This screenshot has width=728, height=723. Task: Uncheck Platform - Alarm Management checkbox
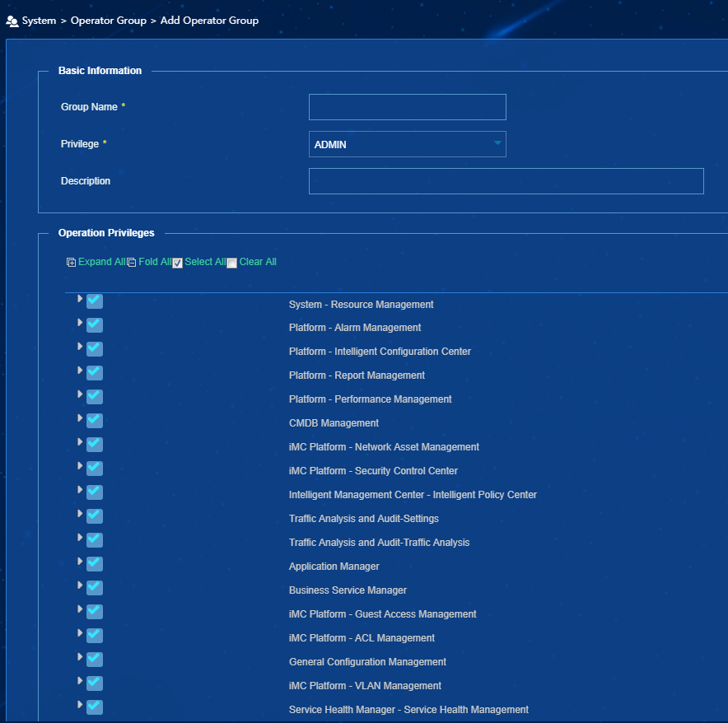(x=95, y=324)
